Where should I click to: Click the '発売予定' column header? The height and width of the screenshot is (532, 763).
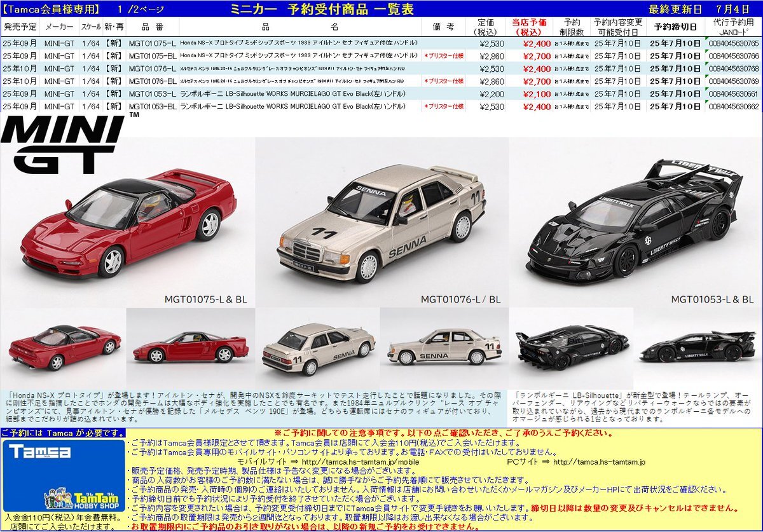coord(20,27)
